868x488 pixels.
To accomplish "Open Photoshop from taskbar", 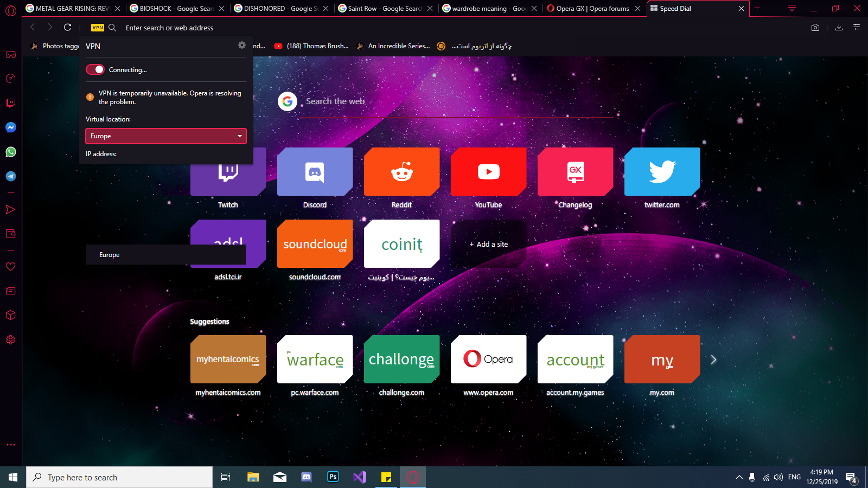I will 333,477.
